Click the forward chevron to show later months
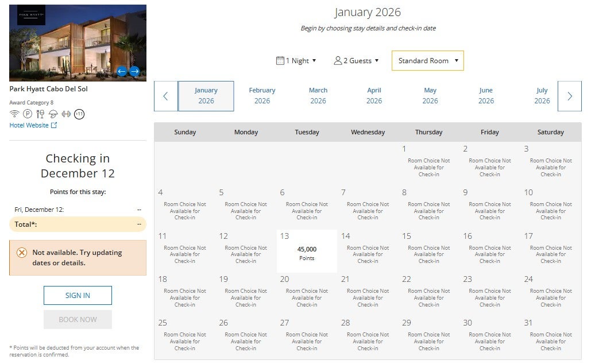The image size is (595, 364). pyautogui.click(x=570, y=96)
